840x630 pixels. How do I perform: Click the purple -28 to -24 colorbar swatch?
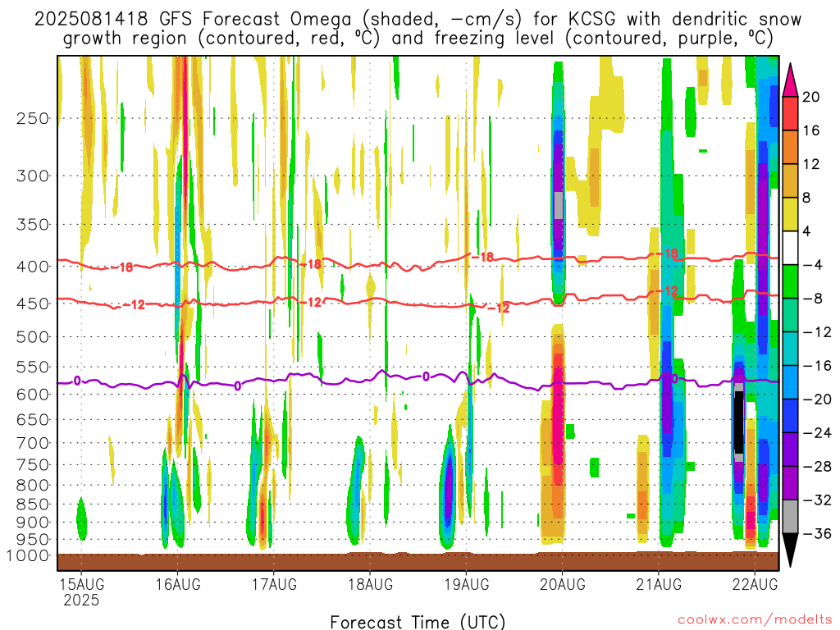click(790, 450)
